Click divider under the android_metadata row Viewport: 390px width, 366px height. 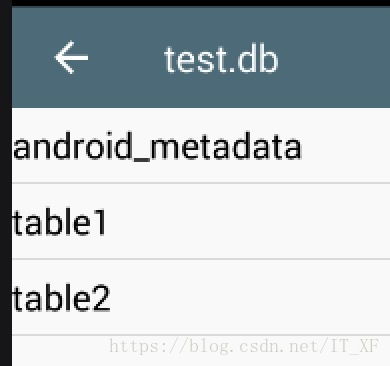201,183
